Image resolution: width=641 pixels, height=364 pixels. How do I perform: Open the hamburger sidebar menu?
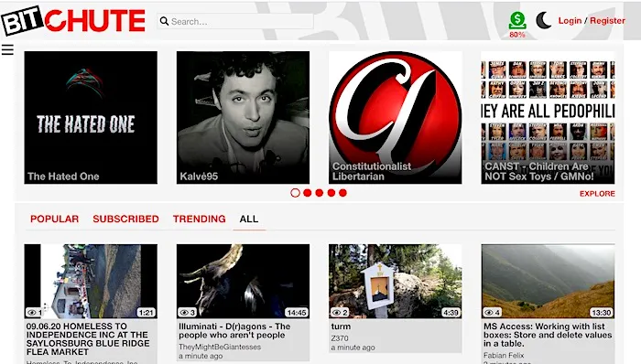pyautogui.click(x=7, y=49)
